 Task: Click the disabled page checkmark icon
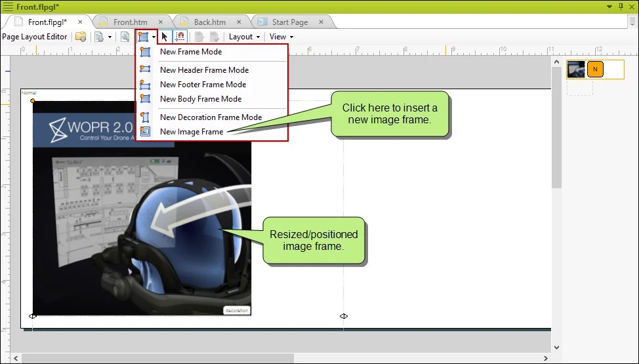(215, 37)
